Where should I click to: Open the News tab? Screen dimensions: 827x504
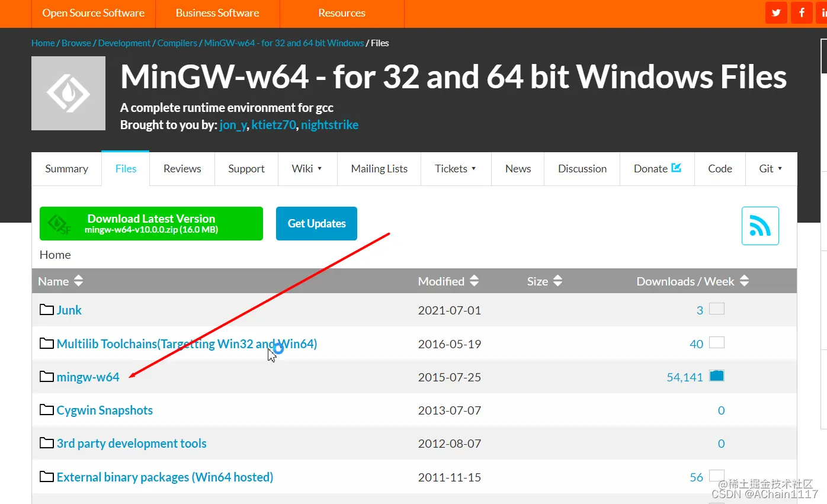[518, 169]
